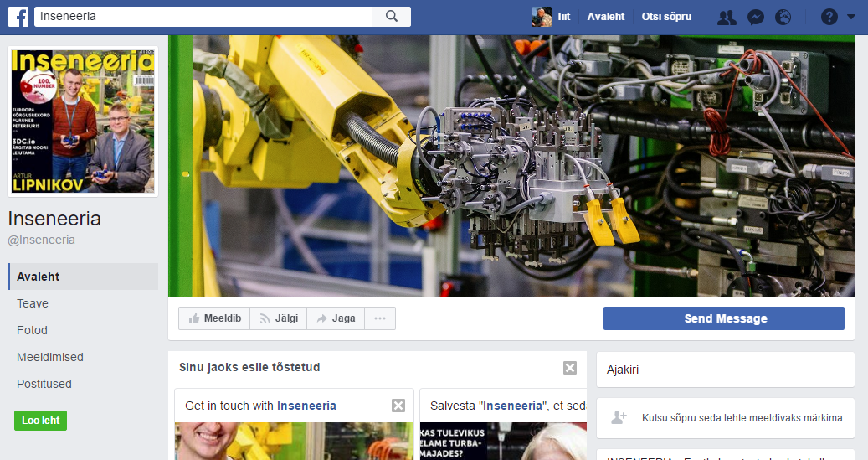Viewport: 868px width, 460px height.
Task: Open the quick help question-mark icon
Action: [x=829, y=18]
